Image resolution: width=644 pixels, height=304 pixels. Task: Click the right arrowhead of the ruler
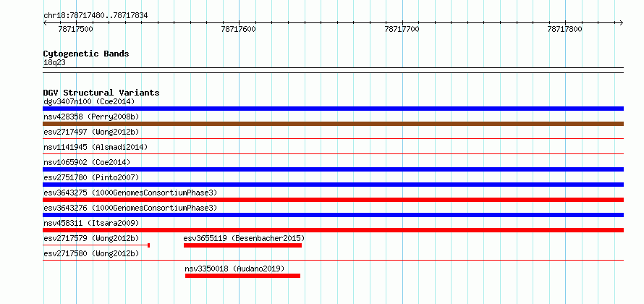pos(622,22)
